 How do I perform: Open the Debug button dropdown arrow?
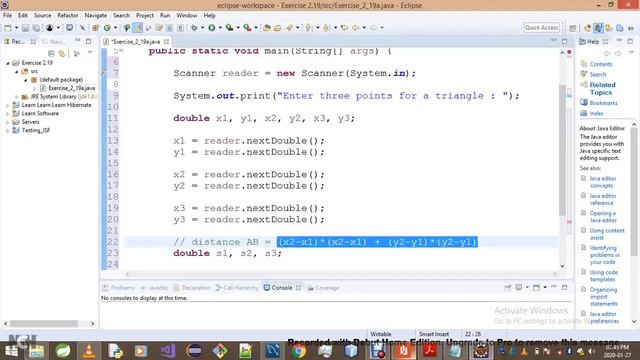tap(202, 28)
